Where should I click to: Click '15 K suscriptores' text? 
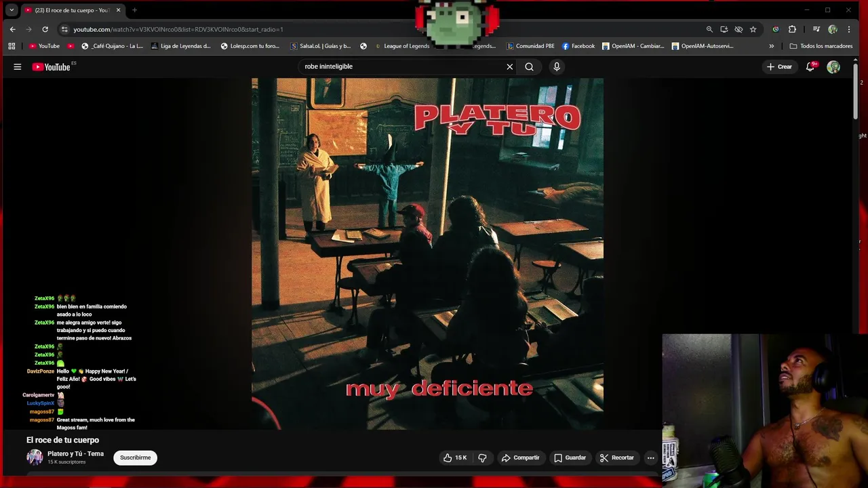click(x=66, y=462)
